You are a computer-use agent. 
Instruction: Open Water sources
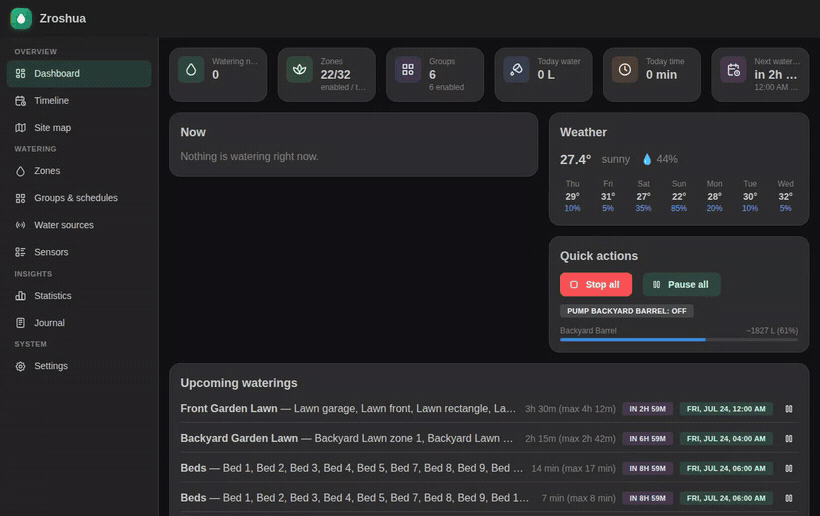point(79,225)
